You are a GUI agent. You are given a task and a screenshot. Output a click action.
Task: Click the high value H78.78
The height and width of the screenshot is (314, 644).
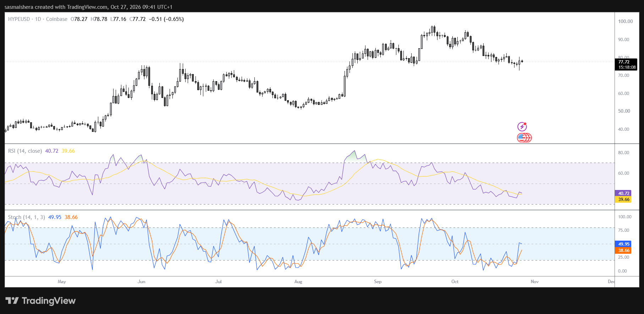(x=99, y=19)
